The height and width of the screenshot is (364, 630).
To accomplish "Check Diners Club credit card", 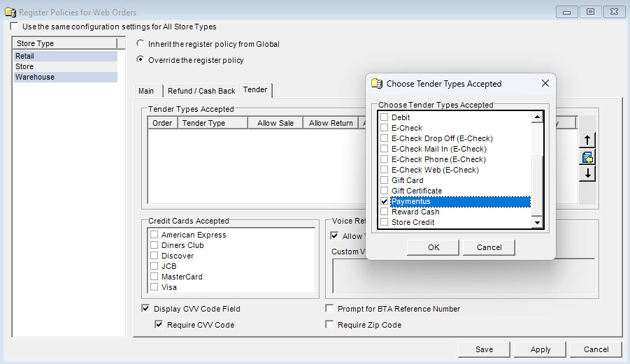I will [154, 245].
